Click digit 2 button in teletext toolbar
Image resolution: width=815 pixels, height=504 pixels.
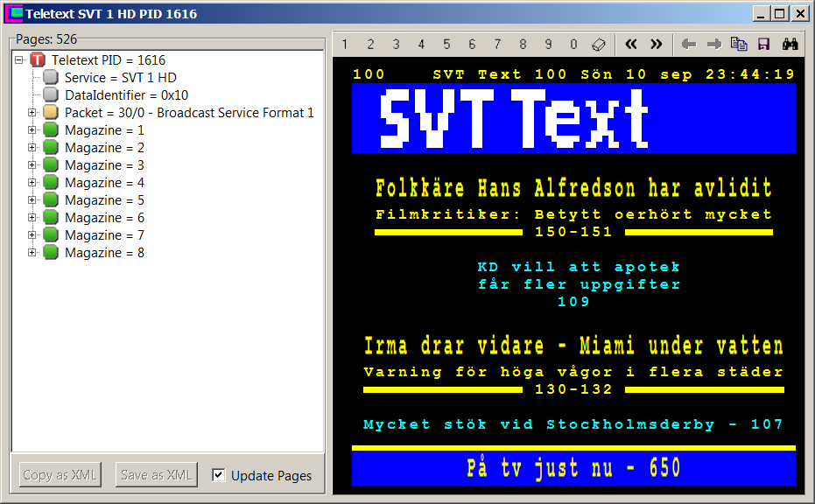[x=370, y=44]
